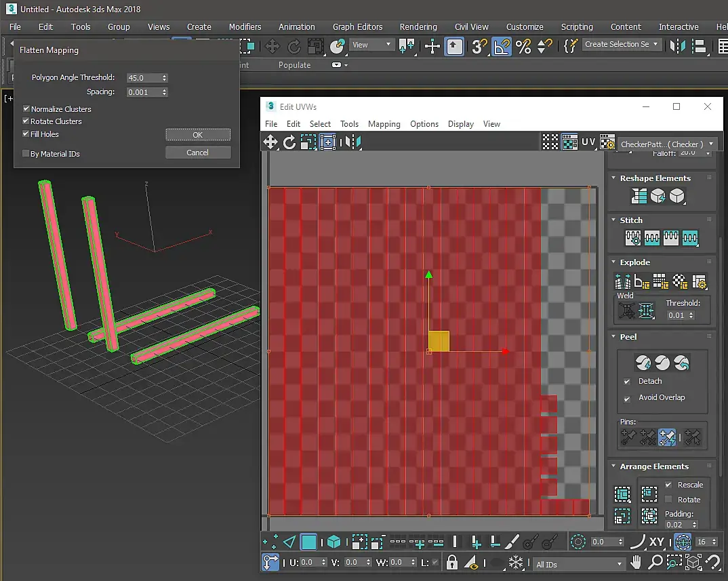This screenshot has width=728, height=581.
Task: Toggle the Normalize Clusters checkbox
Action: coord(26,109)
